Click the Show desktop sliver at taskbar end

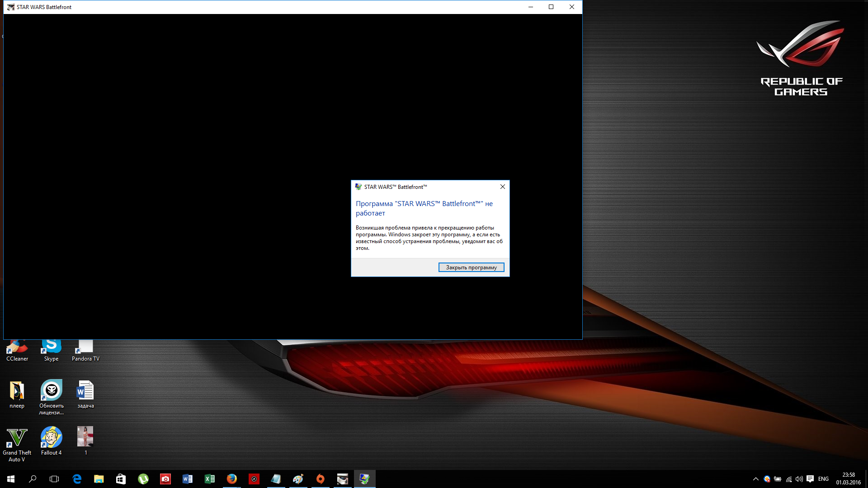coord(866,479)
